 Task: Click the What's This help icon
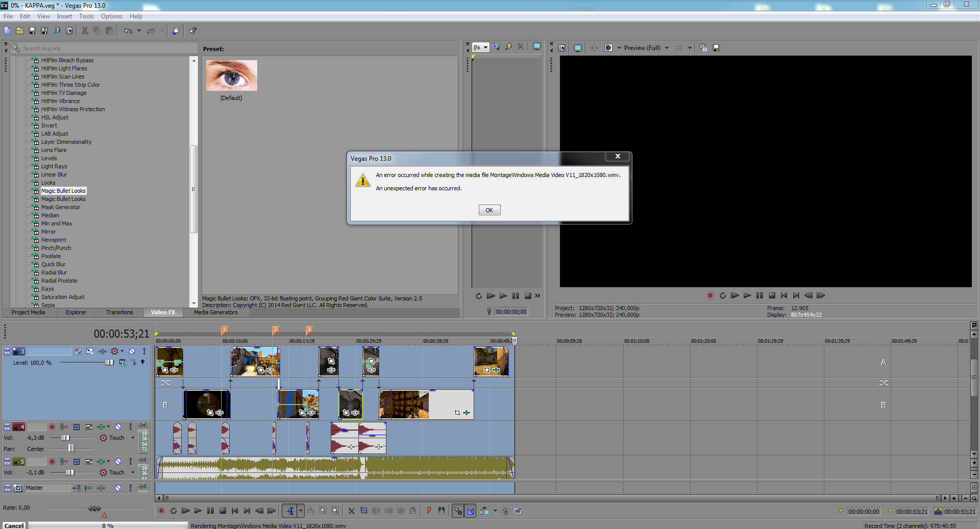pyautogui.click(x=193, y=31)
